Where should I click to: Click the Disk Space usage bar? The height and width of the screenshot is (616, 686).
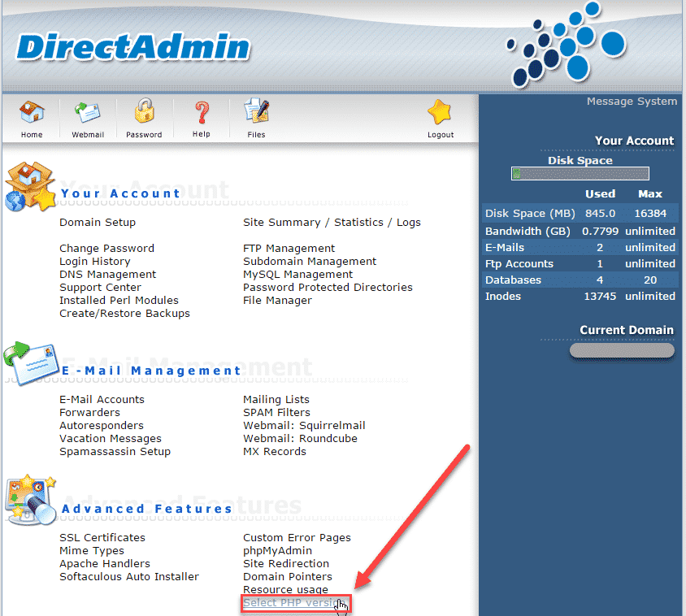point(580,174)
